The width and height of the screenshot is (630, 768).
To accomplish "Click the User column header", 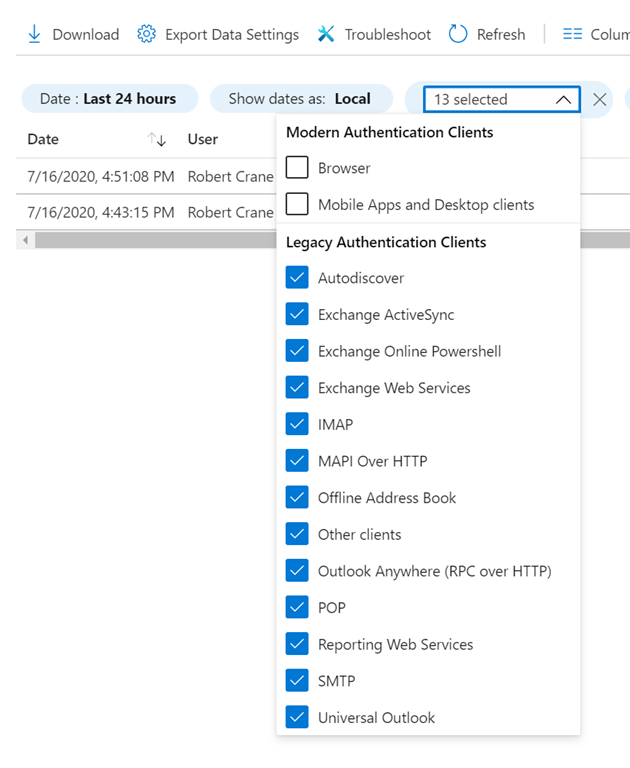I will pyautogui.click(x=203, y=139).
